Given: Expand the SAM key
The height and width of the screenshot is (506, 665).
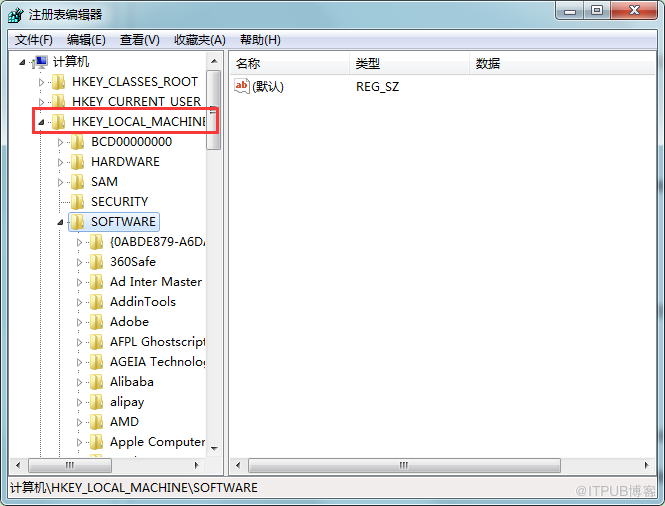Looking at the screenshot, I should [60, 182].
